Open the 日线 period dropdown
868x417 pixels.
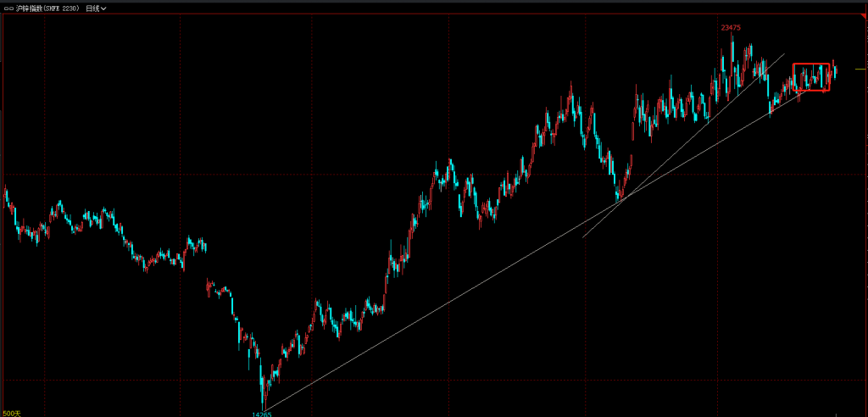coord(92,8)
